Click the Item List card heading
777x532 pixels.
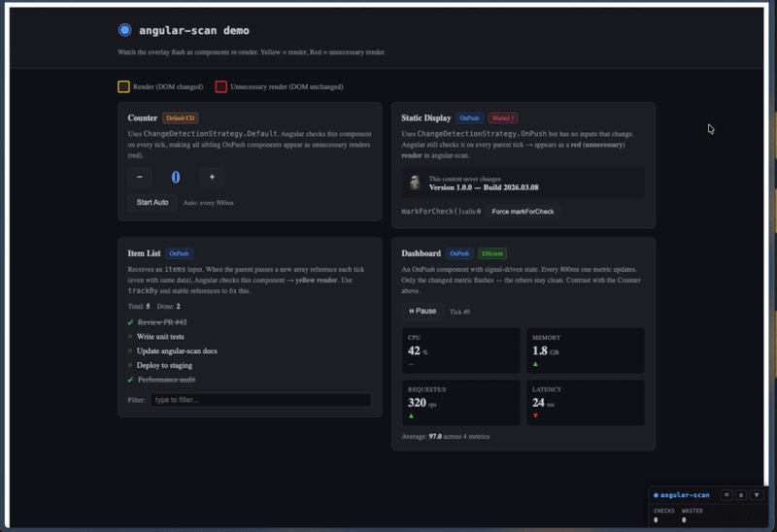tap(144, 253)
